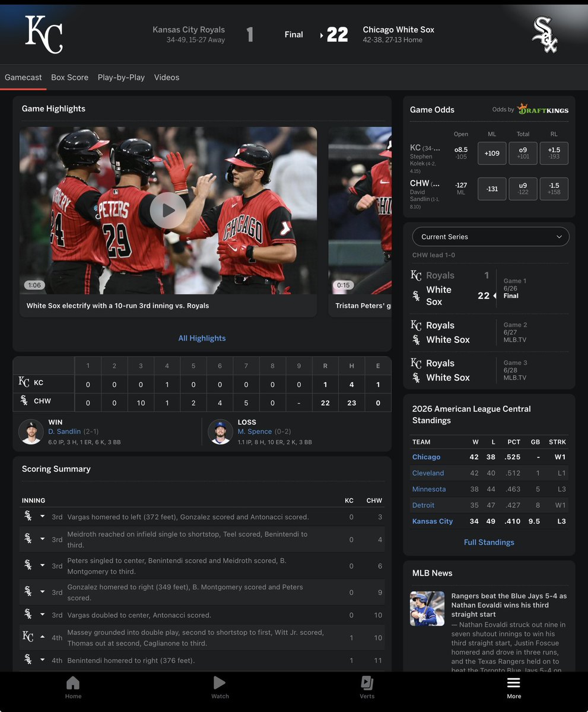The height and width of the screenshot is (712, 588).
Task: Open Minnesota in the standings table
Action: coord(429,489)
